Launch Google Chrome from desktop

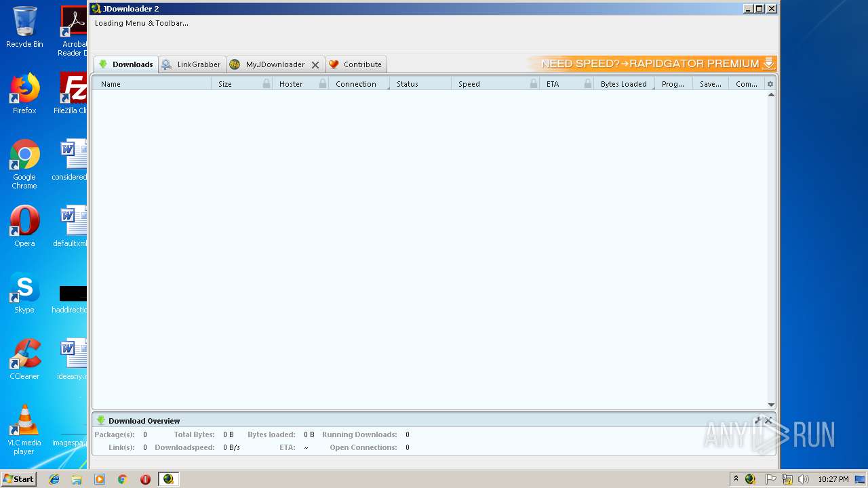24,164
